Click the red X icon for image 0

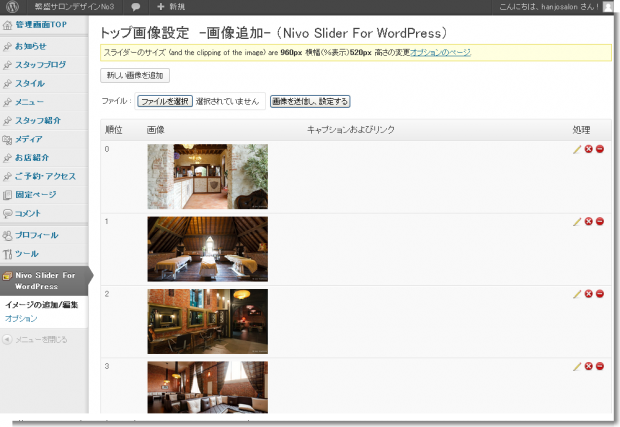[x=588, y=149]
